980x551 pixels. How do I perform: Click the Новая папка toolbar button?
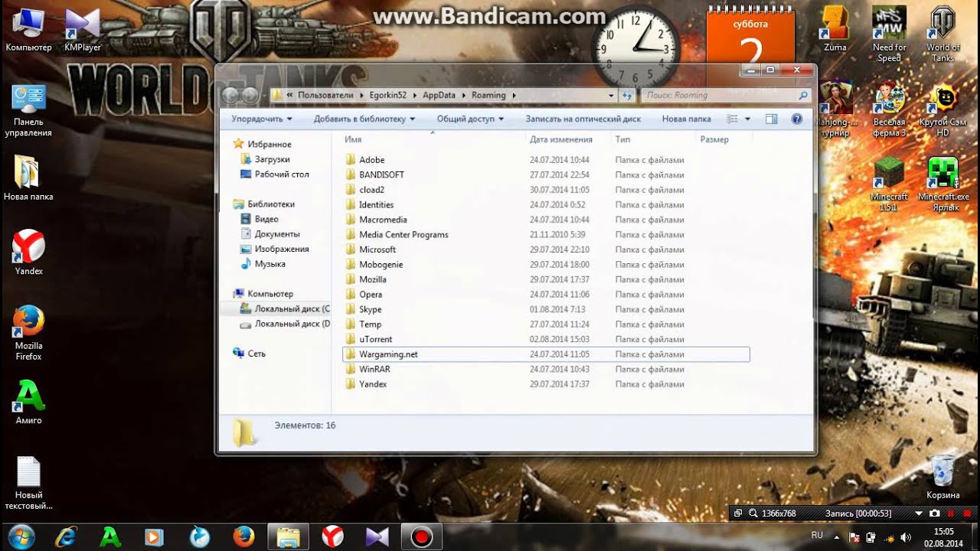[687, 119]
